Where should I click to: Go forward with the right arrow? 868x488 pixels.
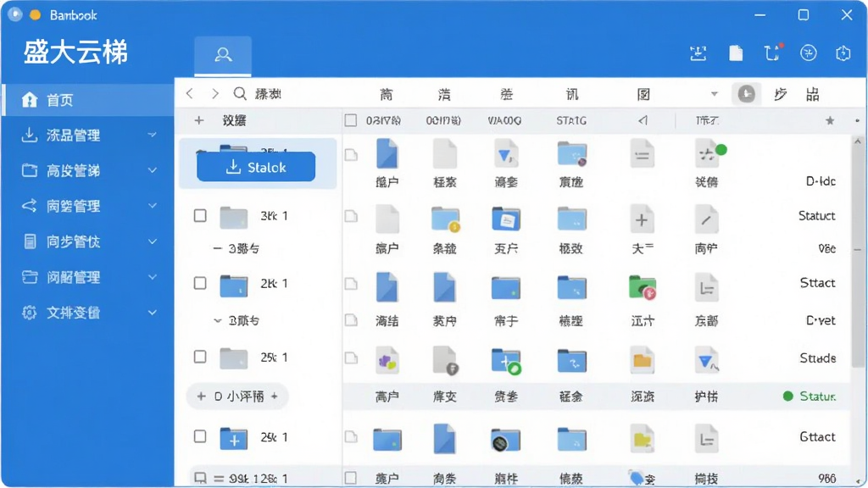tap(214, 93)
